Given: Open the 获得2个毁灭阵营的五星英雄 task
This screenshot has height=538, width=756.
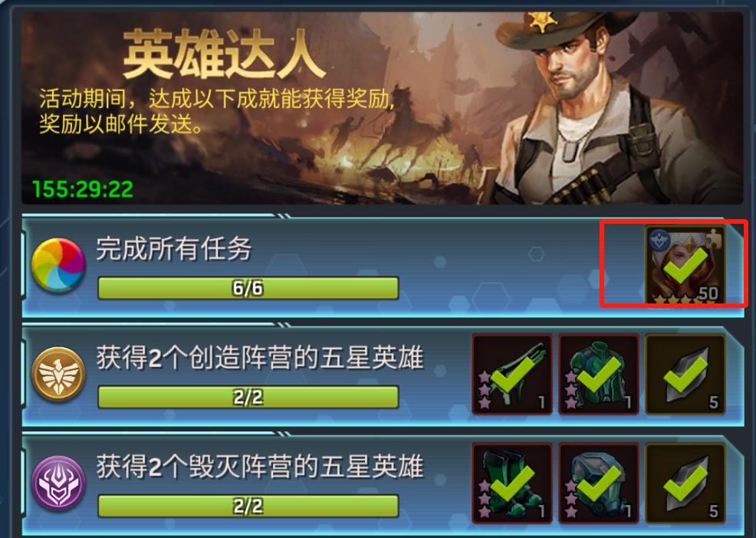Looking at the screenshot, I should [383, 484].
